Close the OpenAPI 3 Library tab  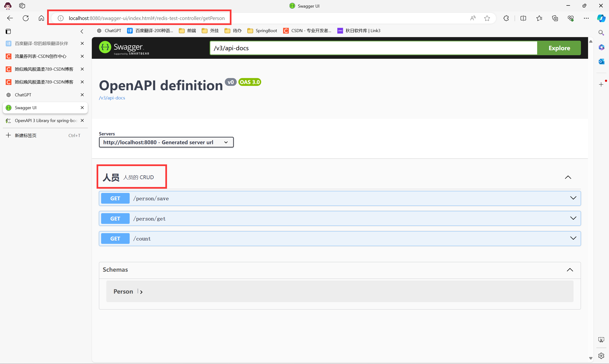(x=82, y=120)
